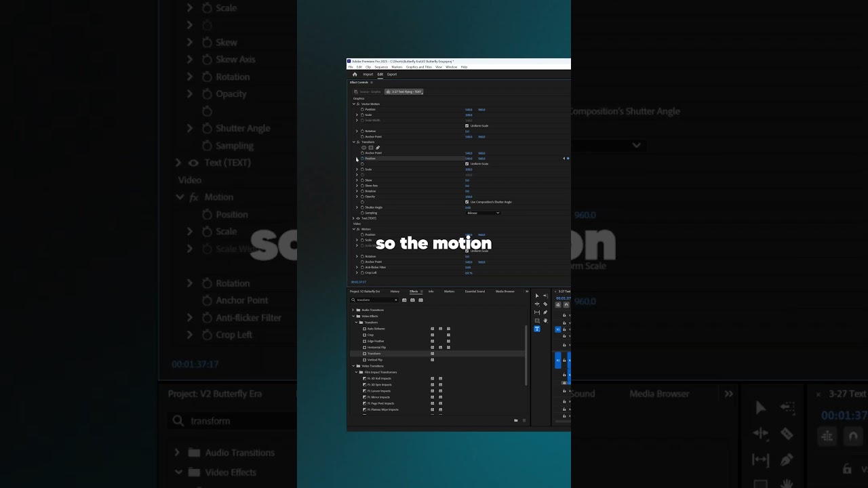Click the trash delete icon in Effects panel

click(x=524, y=420)
